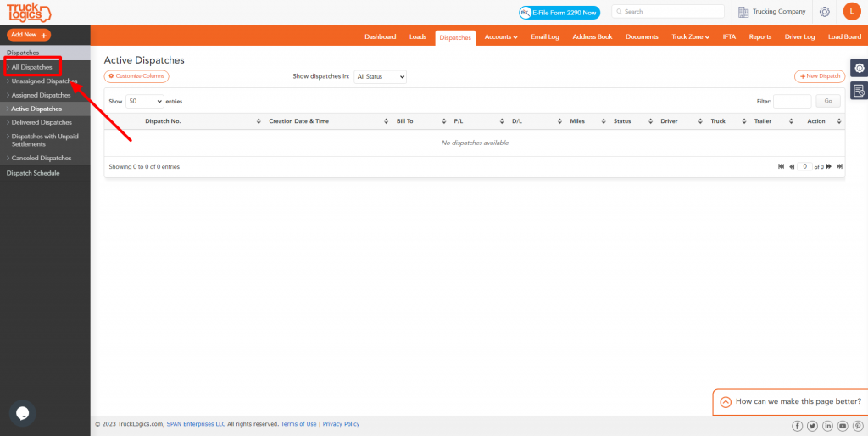868x436 pixels.
Task: Open the Dashboard tab
Action: pyautogui.click(x=381, y=37)
